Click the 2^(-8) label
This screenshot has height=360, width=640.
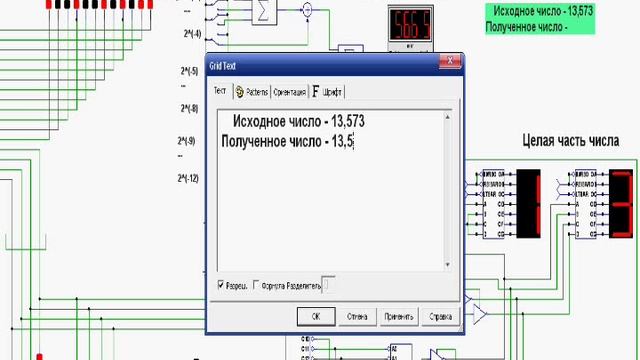[189, 108]
